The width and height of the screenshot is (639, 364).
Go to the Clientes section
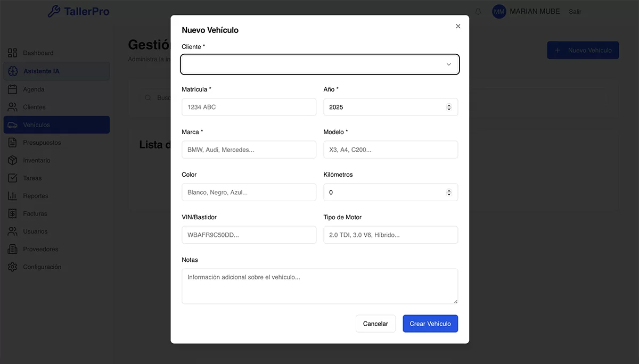click(x=56, y=107)
